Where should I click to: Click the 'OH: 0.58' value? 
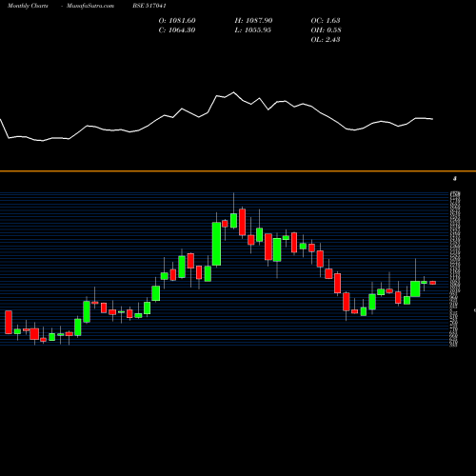pyautogui.click(x=327, y=30)
